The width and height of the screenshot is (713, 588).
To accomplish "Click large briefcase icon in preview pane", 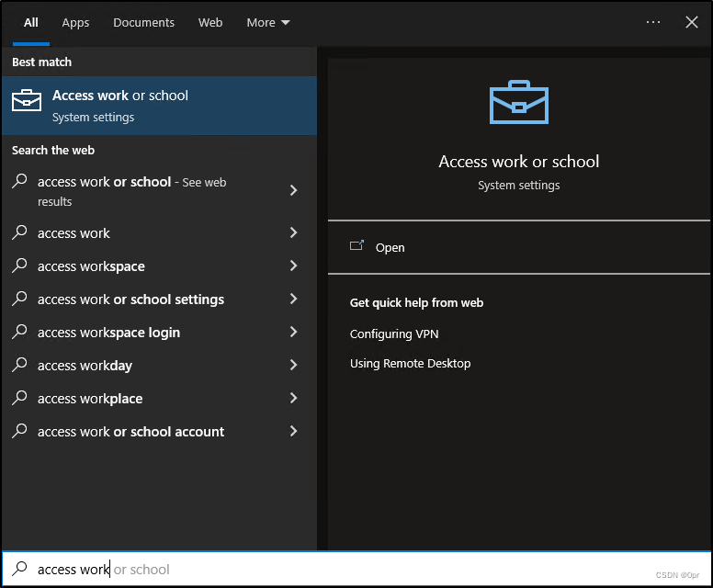I will point(519,102).
